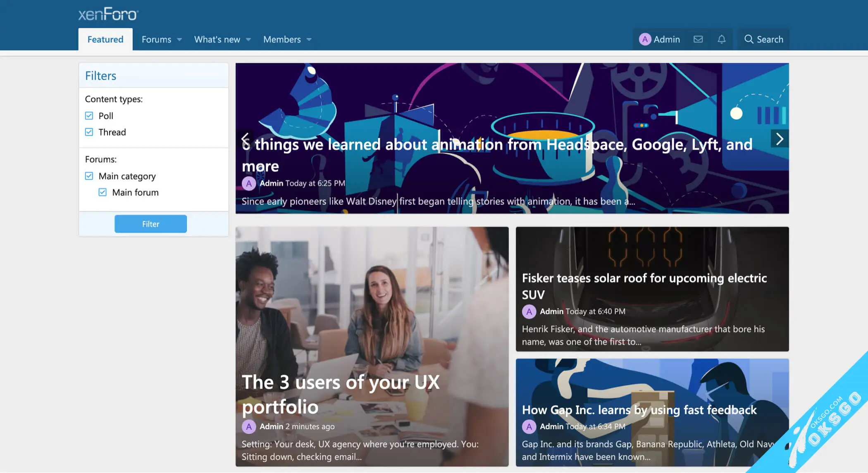Click the search magnifier icon
This screenshot has width=868, height=473.
[x=749, y=38]
